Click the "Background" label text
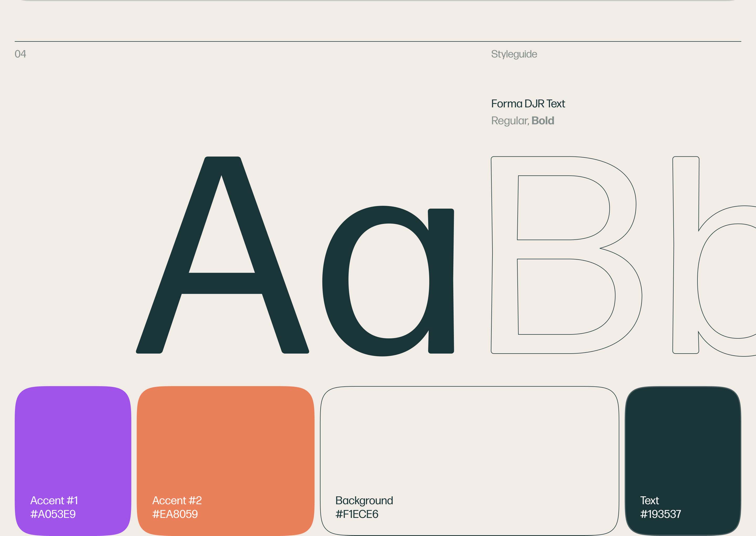 point(364,500)
